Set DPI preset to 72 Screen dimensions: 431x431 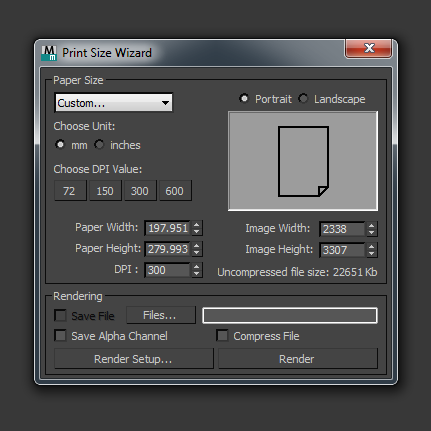(x=70, y=191)
